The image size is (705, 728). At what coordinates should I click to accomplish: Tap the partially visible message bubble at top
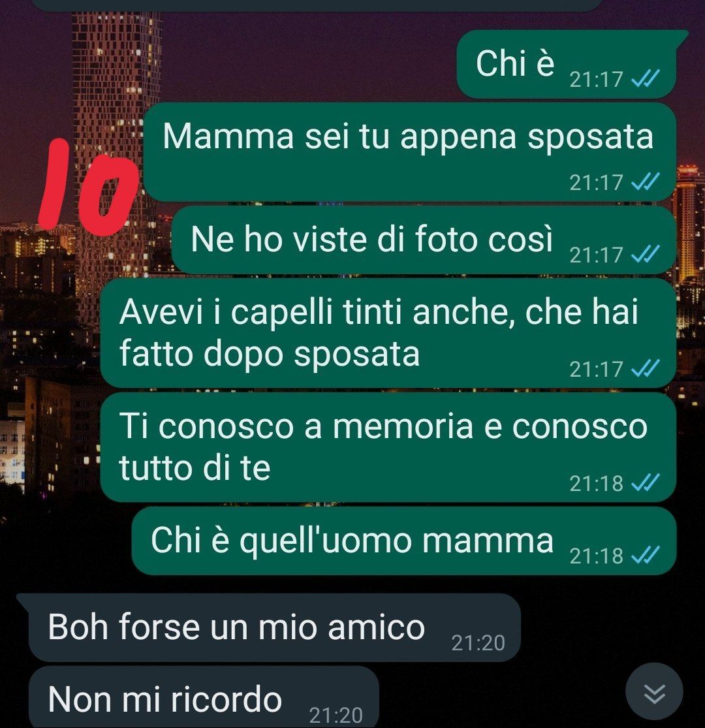pos(319,6)
